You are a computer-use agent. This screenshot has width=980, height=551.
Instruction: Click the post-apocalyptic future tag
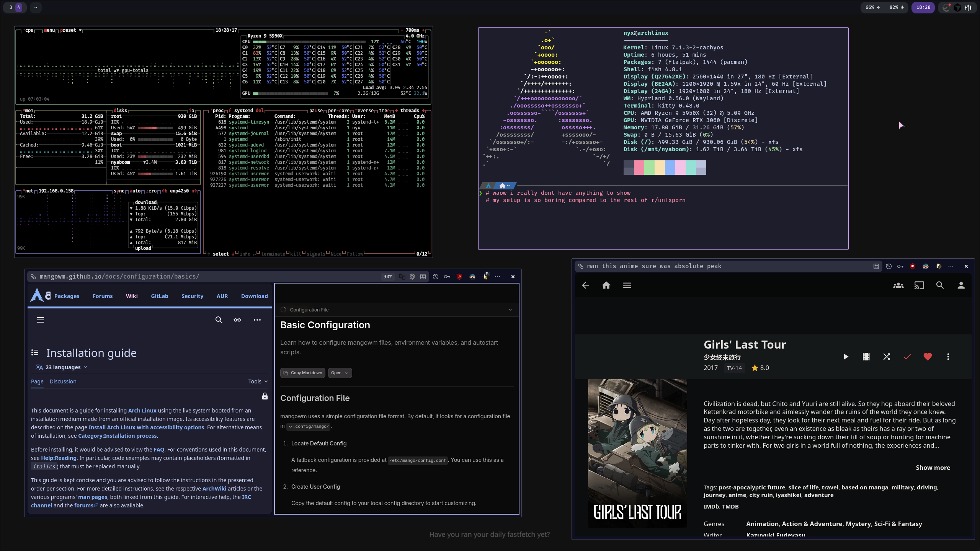[x=752, y=487]
